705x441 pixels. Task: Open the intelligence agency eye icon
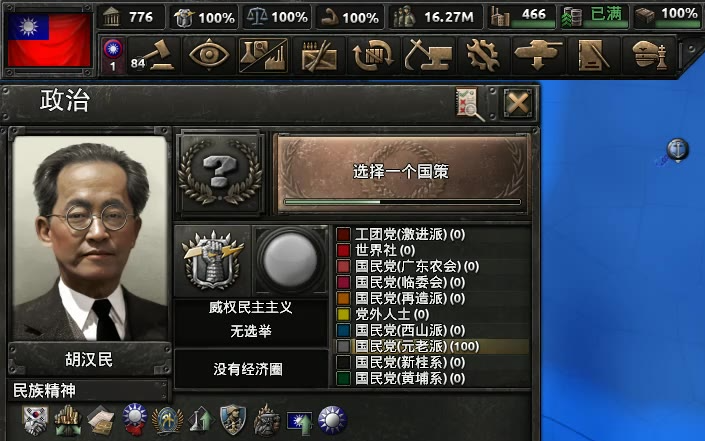[x=209, y=56]
